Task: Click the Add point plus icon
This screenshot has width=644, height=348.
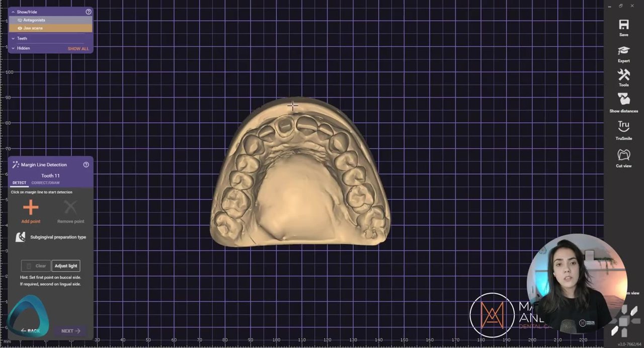Action: coord(31,207)
